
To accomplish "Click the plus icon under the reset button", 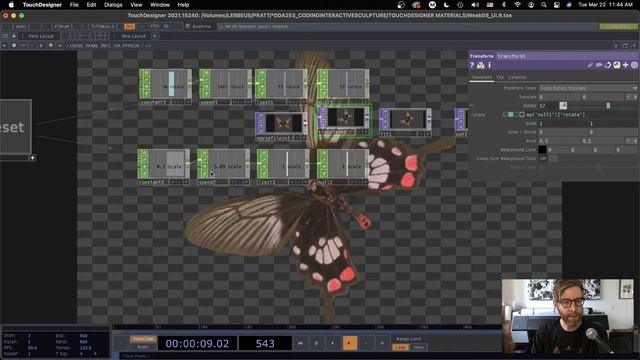I will (32, 158).
